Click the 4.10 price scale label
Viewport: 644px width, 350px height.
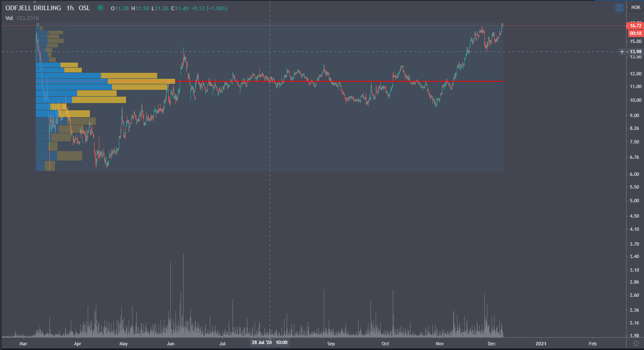click(635, 229)
